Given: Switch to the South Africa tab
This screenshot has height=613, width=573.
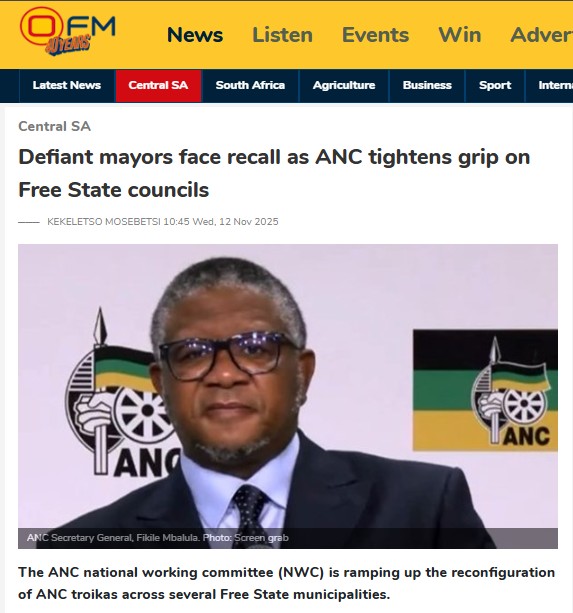Looking at the screenshot, I should tap(250, 86).
